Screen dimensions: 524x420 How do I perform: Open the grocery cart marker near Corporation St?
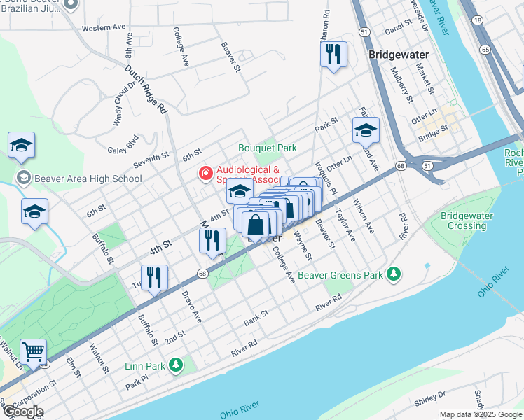point(33,353)
